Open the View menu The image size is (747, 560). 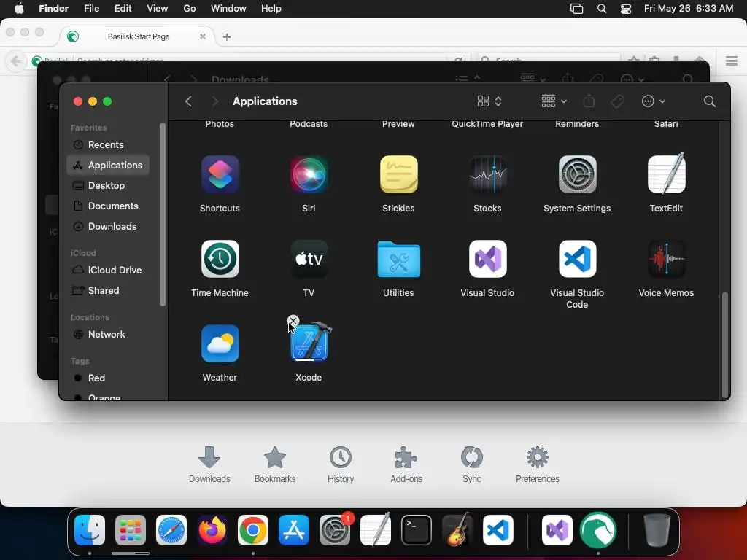(158, 9)
